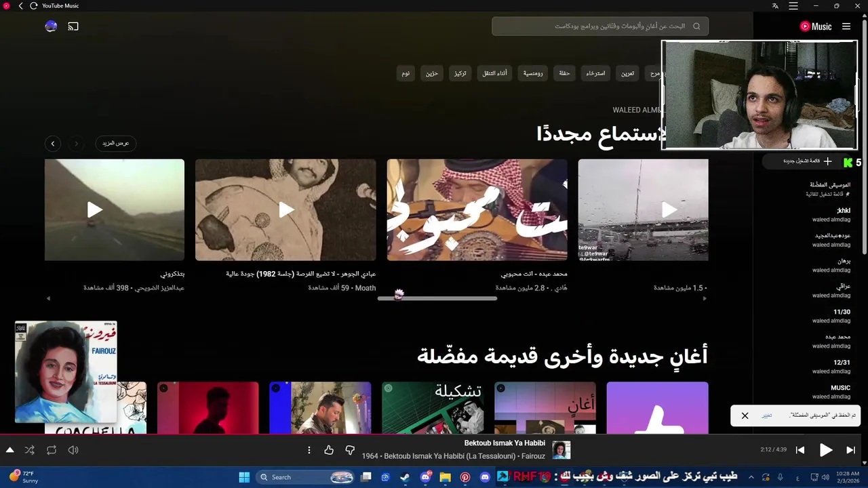Expand the full player with the up arrow
The width and height of the screenshot is (868, 488).
(x=9, y=450)
